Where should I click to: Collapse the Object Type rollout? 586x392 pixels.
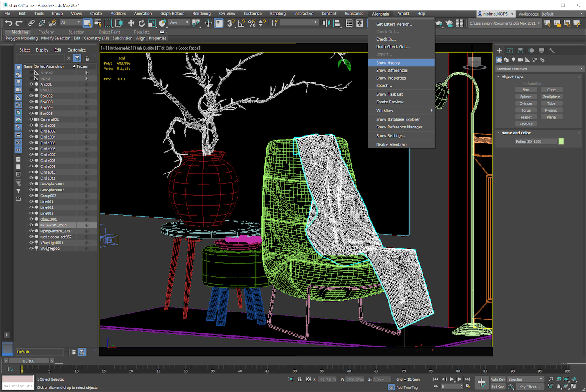(x=513, y=77)
